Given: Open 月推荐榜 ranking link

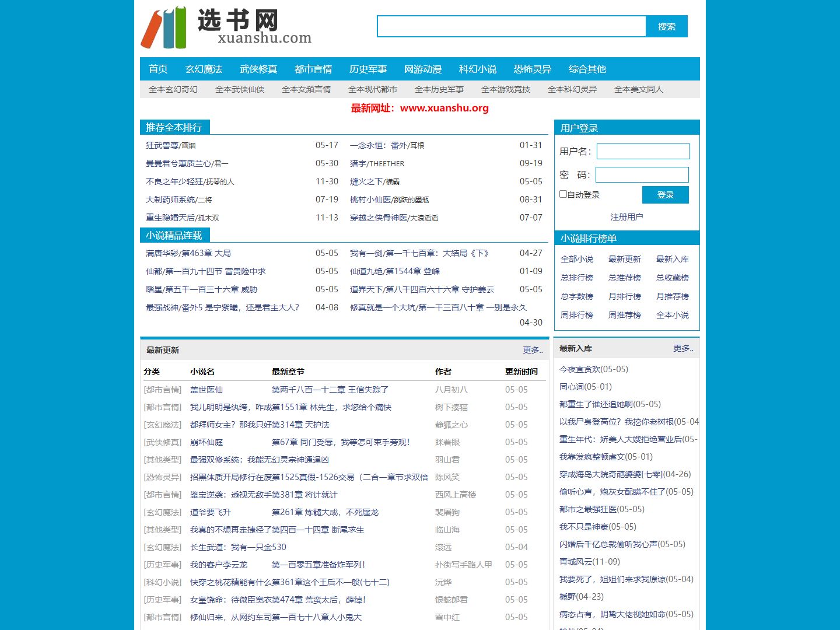Looking at the screenshot, I should tap(672, 296).
